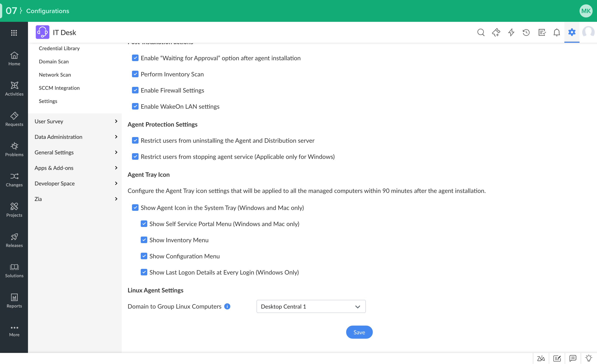Open the search magnifier icon
597x364 pixels.
click(481, 32)
